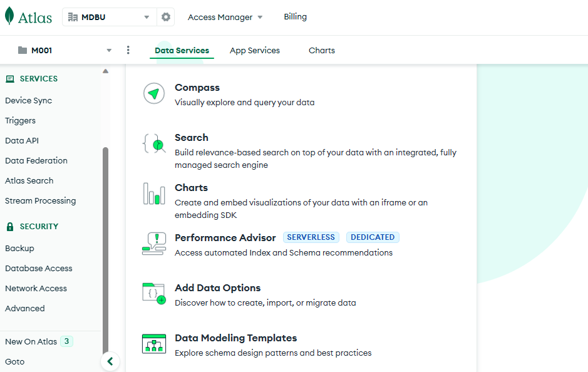This screenshot has height=372, width=588.
Task: Open organization settings gear icon
Action: point(166,17)
